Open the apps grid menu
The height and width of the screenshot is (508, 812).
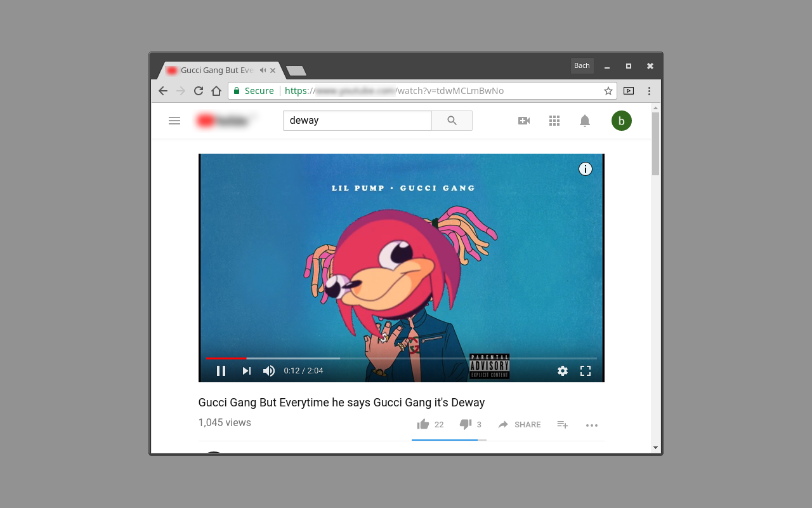click(554, 121)
